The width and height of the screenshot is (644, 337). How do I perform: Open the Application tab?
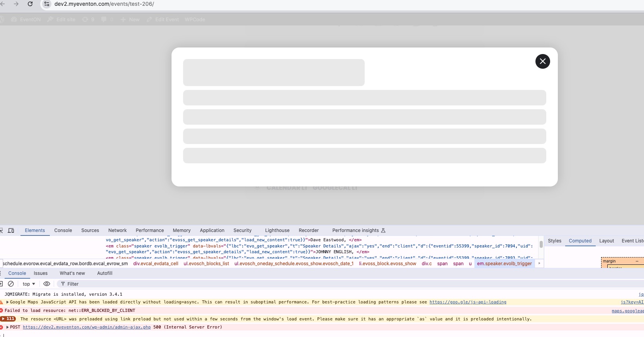[x=212, y=230]
